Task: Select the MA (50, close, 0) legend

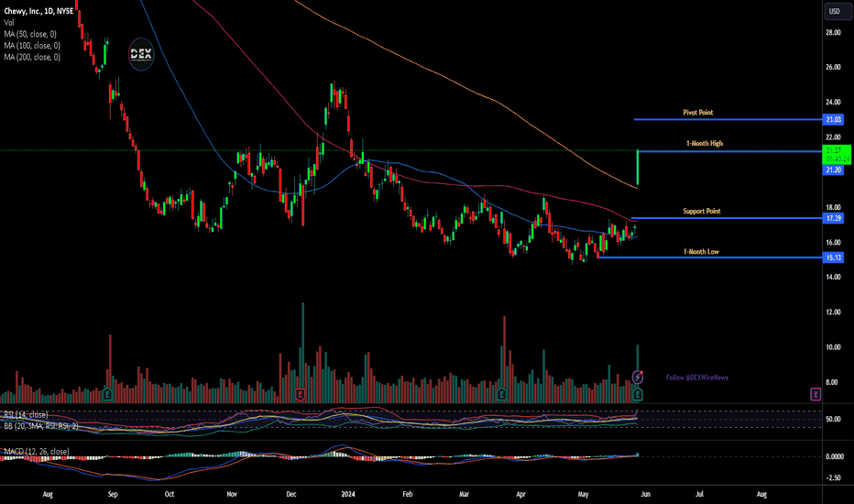Action: coord(30,34)
